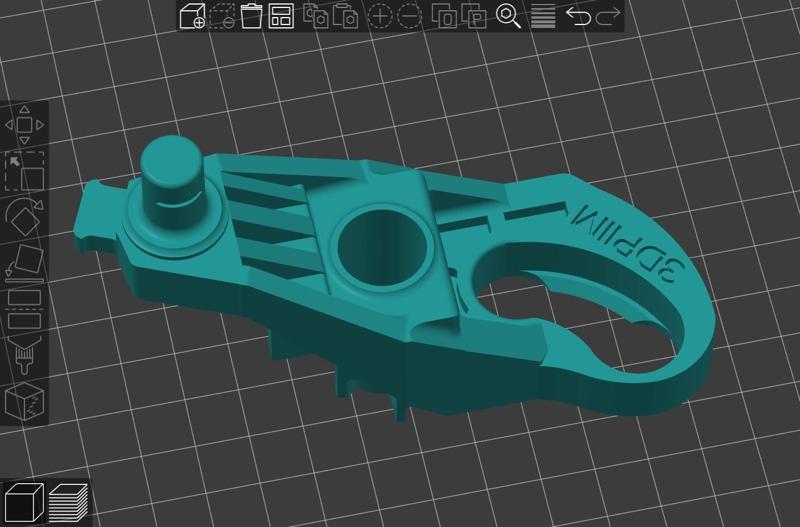Redo the last undone action

tap(608, 16)
